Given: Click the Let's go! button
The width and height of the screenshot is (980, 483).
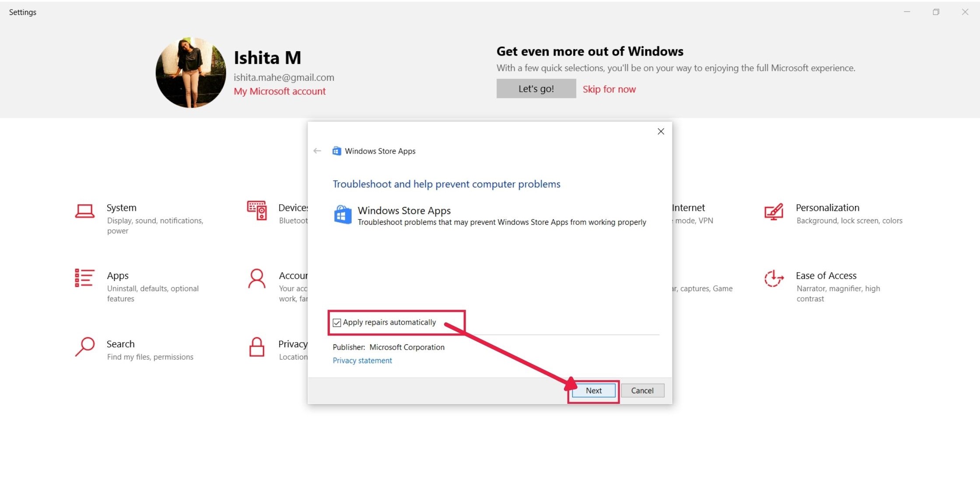Looking at the screenshot, I should (535, 88).
